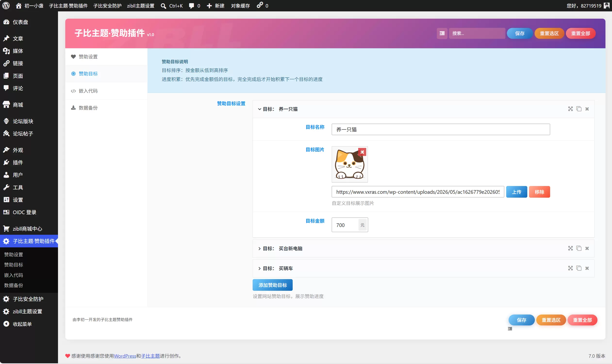Switch to 数据备份 tab
Image resolution: width=612 pixels, height=364 pixels.
106,108
